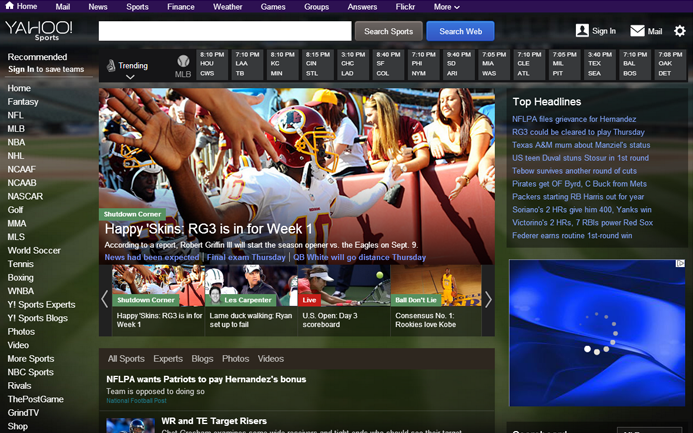The height and width of the screenshot is (433, 693).
Task: Click 'Final exam Thursday' link
Action: pos(246,257)
